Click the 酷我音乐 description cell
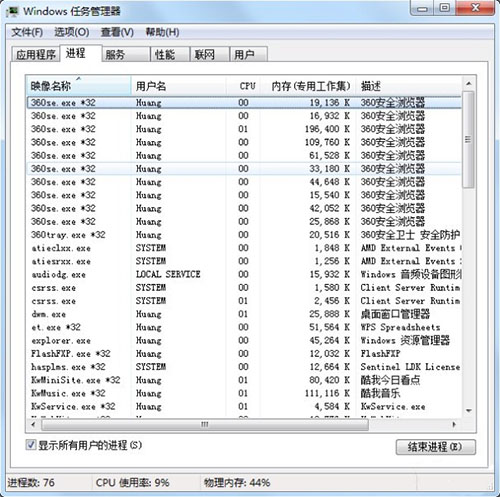The image size is (500, 497). (380, 393)
